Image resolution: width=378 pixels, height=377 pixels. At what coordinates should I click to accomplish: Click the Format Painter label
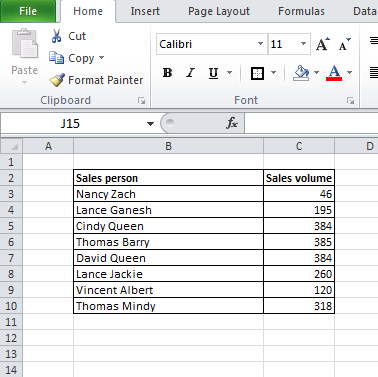(x=106, y=80)
